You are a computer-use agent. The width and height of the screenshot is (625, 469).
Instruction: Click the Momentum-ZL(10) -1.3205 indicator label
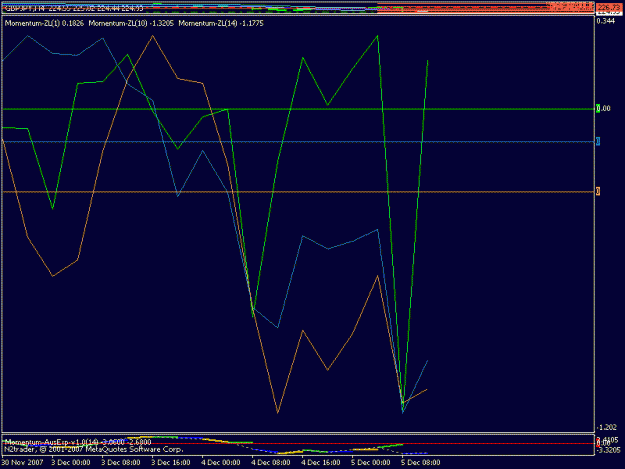click(131, 24)
